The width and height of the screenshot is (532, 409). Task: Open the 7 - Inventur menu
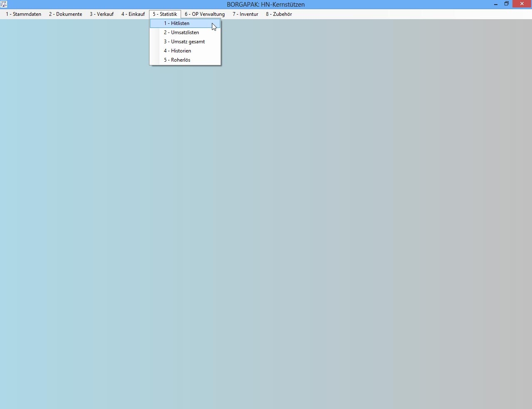245,14
